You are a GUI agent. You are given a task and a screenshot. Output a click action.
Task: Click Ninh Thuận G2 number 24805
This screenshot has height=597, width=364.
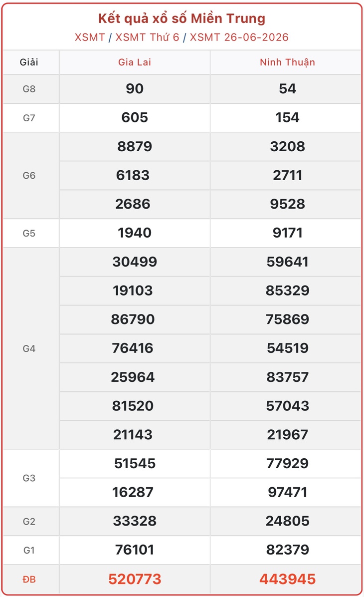point(288,521)
